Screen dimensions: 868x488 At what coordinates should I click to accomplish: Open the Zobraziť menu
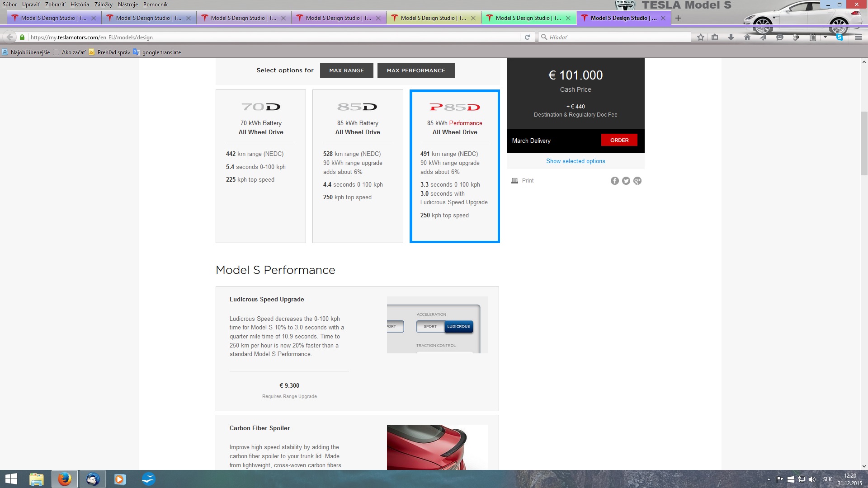point(55,5)
